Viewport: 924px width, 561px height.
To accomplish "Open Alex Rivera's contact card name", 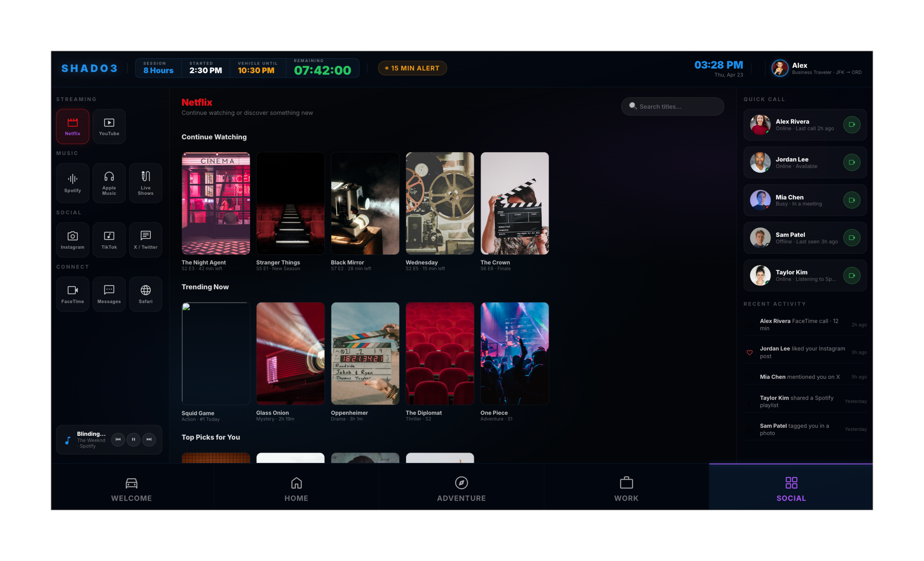I will pyautogui.click(x=792, y=122).
